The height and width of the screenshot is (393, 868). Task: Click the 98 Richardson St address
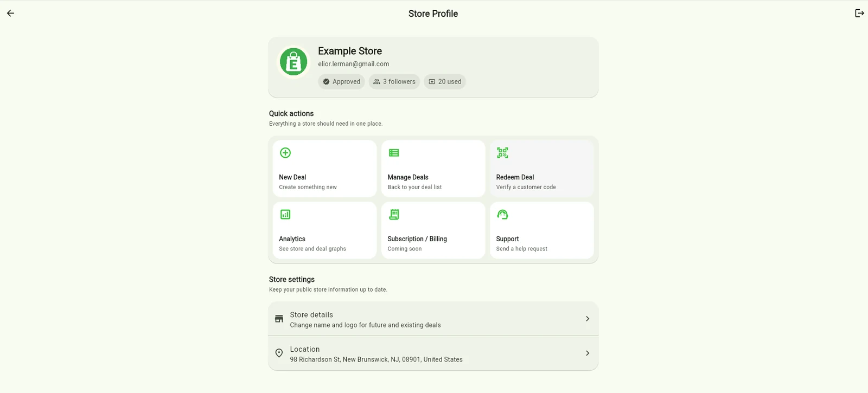[376, 360]
